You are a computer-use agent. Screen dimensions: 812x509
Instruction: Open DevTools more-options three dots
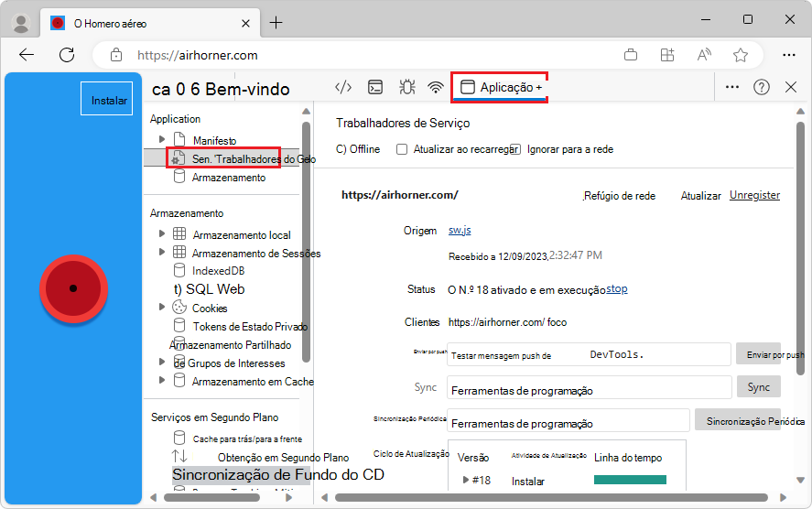[x=732, y=87]
